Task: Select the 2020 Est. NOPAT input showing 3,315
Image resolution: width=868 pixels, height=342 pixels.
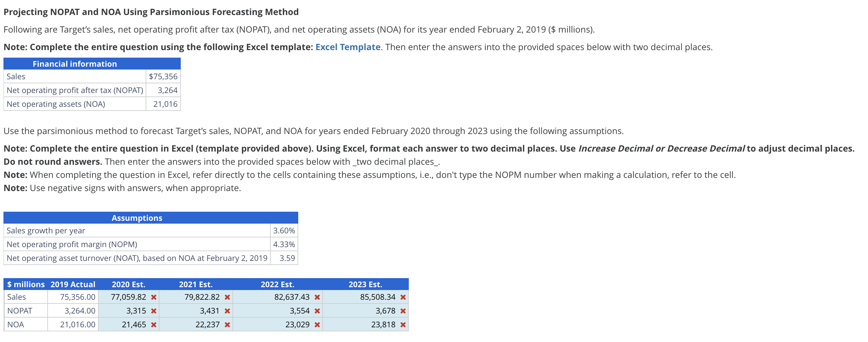Action: (125, 311)
